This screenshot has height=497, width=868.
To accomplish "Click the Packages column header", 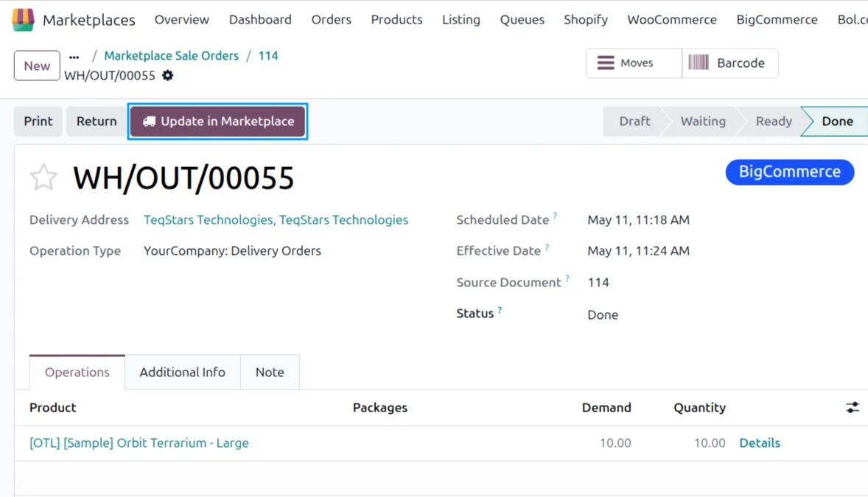I will click(379, 408).
